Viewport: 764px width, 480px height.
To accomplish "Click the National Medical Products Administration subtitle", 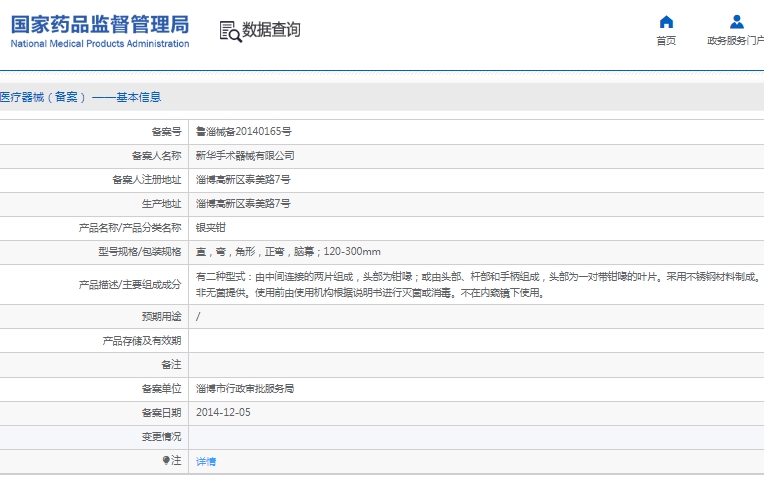I will pyautogui.click(x=100, y=43).
